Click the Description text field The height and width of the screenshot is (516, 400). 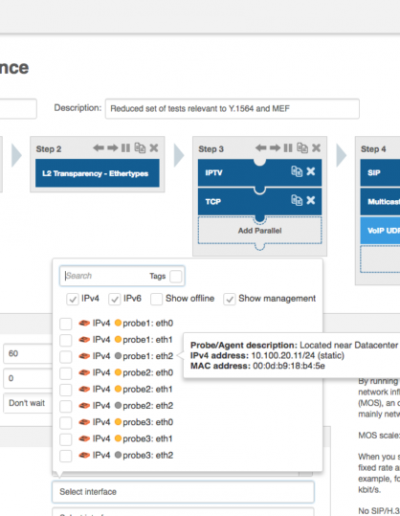click(232, 109)
